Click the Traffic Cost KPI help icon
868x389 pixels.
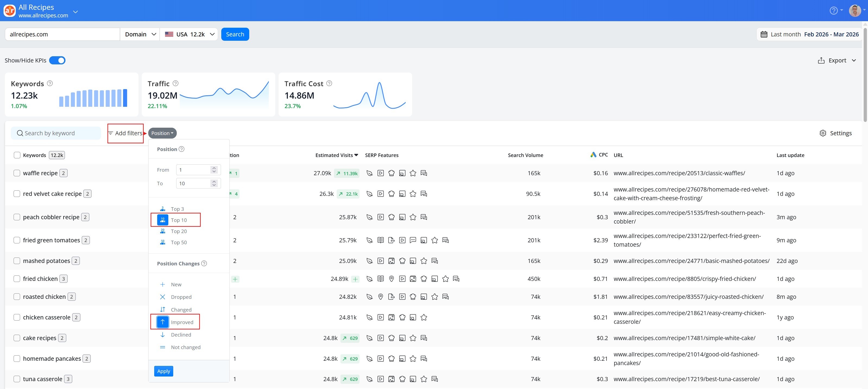(329, 83)
